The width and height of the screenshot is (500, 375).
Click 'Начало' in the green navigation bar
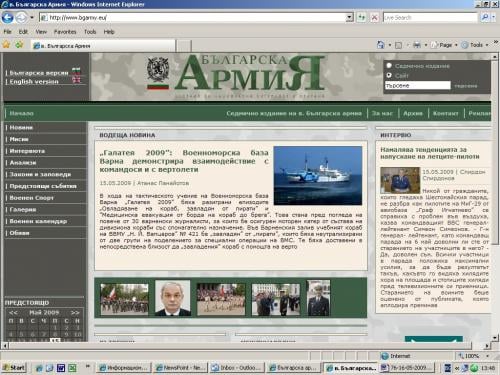click(x=21, y=113)
